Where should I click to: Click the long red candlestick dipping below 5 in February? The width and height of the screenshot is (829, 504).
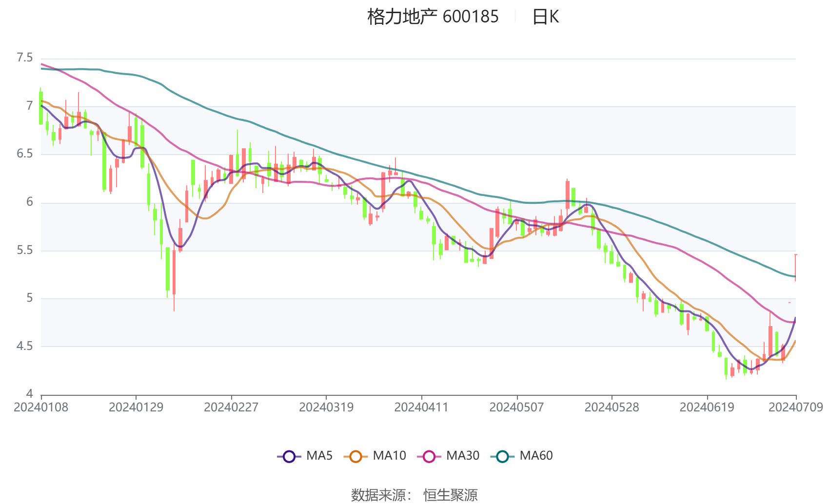coord(174,273)
